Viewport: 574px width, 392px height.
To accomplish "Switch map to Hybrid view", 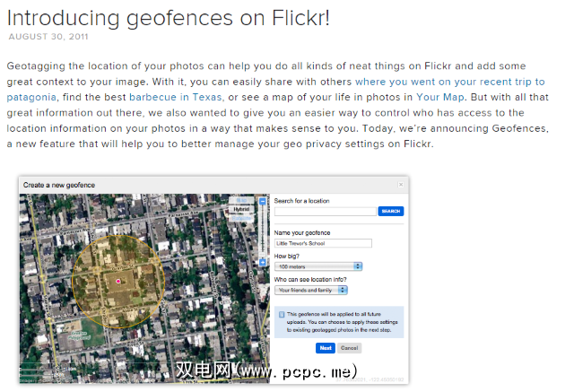I will [x=241, y=206].
